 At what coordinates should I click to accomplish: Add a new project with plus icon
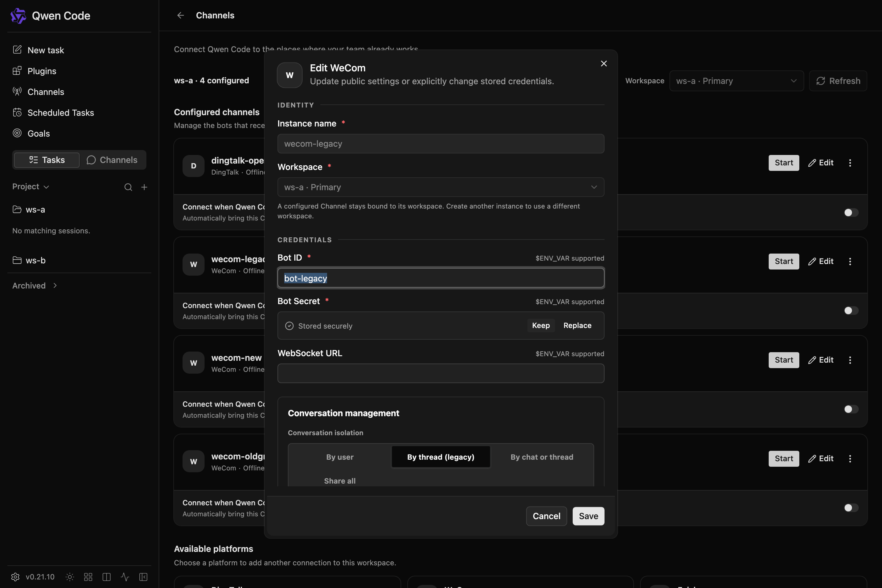(x=144, y=187)
